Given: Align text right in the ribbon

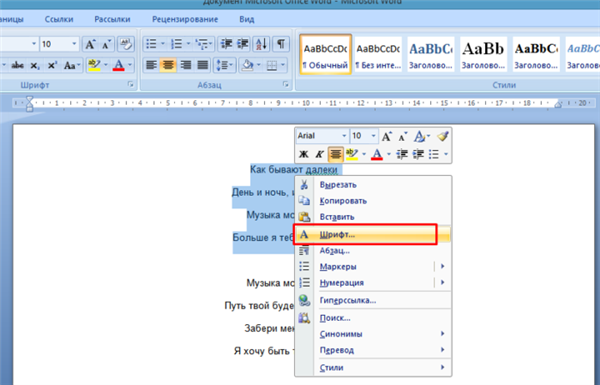Looking at the screenshot, I should [185, 65].
